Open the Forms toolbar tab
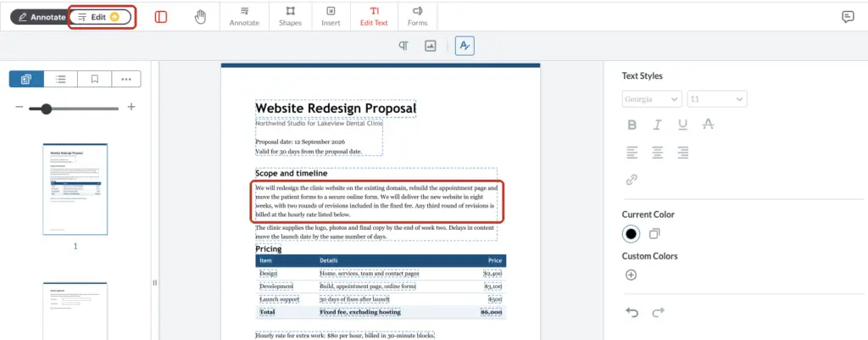868x340 pixels. (417, 17)
